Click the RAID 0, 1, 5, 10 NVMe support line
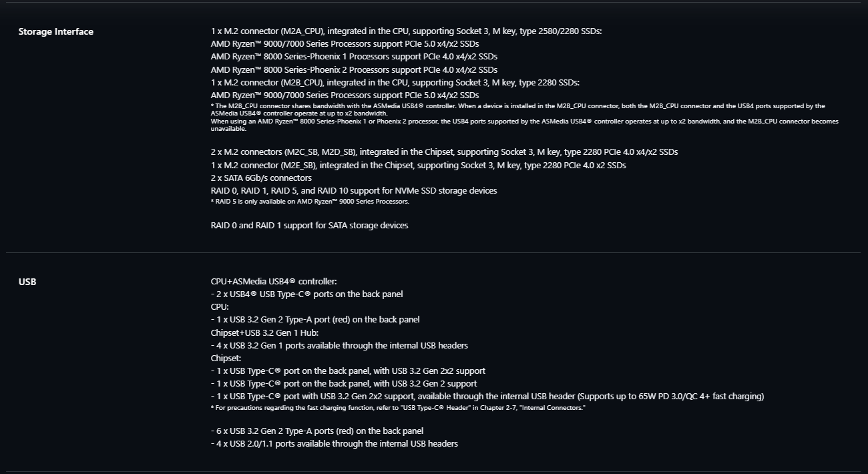This screenshot has height=474, width=868. pos(354,191)
